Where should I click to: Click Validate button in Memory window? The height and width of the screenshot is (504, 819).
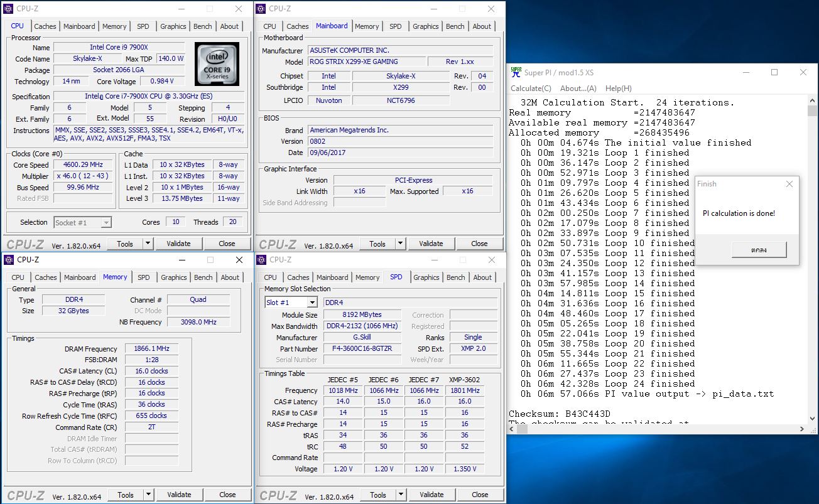pos(179,495)
